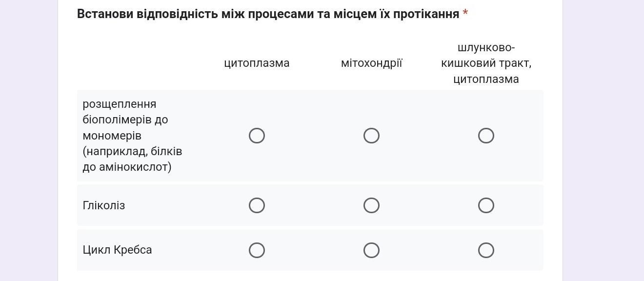
Task: Pick мітохондрії for the Цикл Кребса row
Action: click(371, 250)
